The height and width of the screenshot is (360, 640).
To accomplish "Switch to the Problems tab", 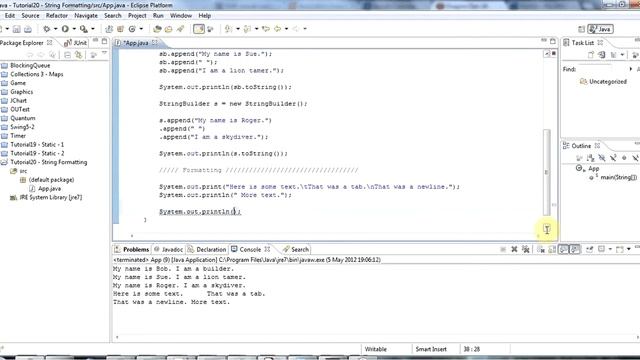I will point(132,249).
